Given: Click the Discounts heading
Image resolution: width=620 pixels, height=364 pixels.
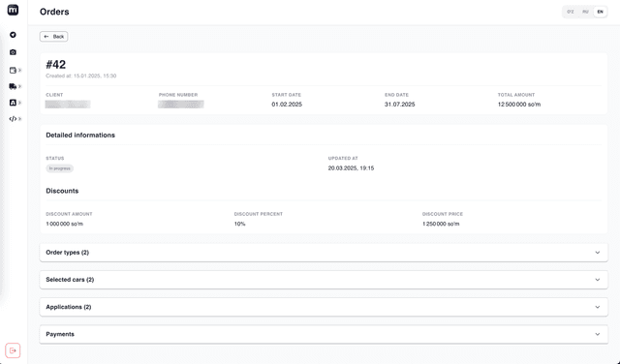Looking at the screenshot, I should click(62, 191).
